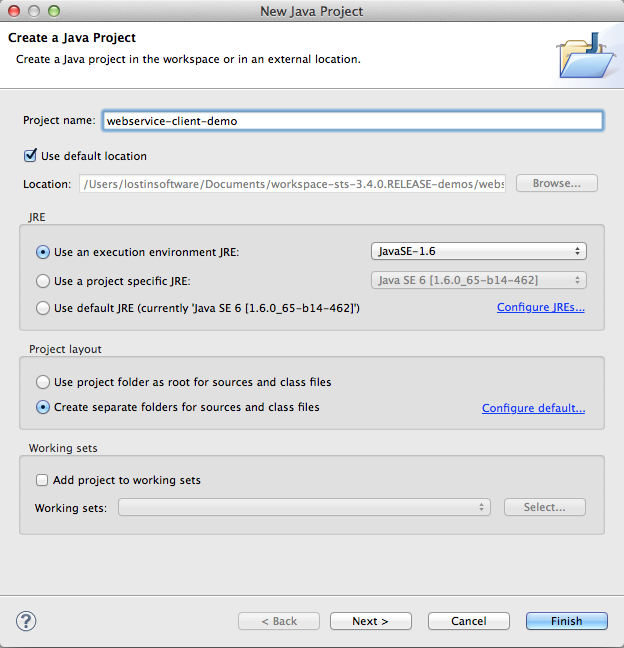Open the Configure JREs link
This screenshot has width=624, height=648.
pos(541,307)
